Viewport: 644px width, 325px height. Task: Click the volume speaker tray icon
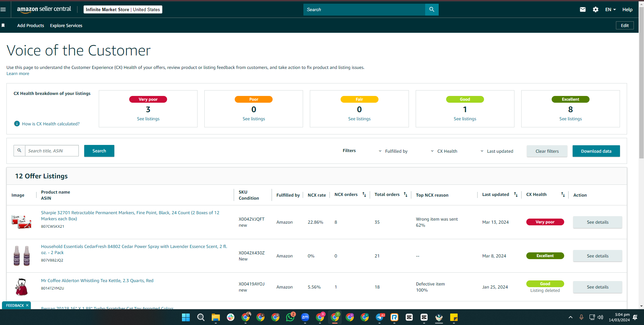[x=600, y=317]
